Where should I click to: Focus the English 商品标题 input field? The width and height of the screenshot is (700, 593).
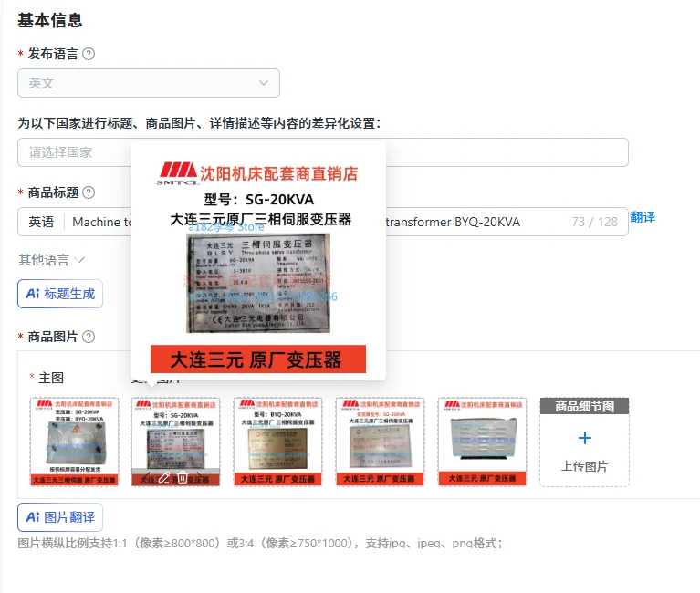point(323,222)
